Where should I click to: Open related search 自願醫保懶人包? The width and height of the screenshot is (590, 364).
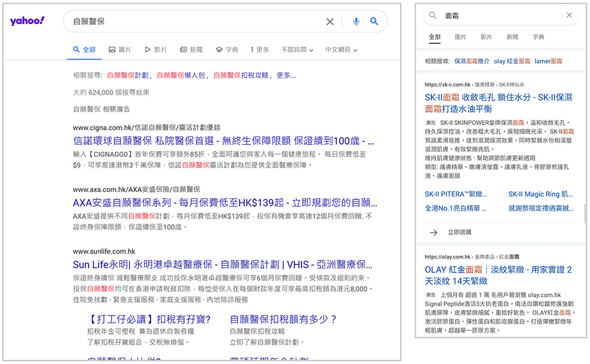click(181, 76)
